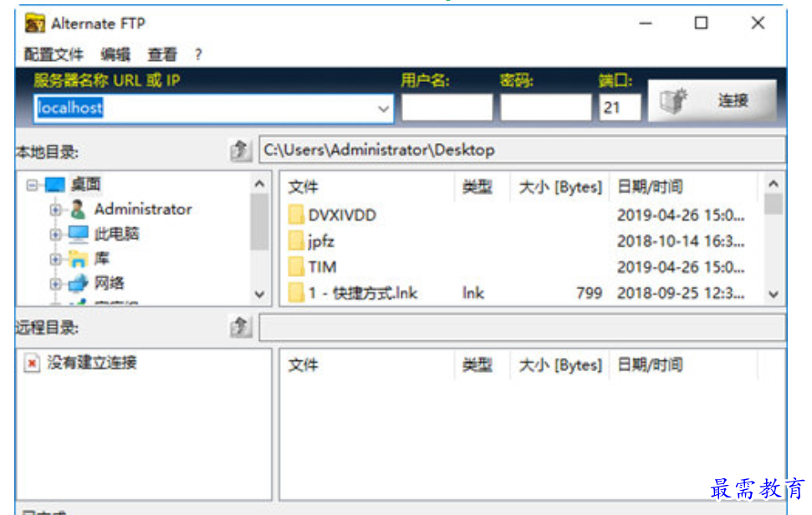Collapse the 桌面 tree node
This screenshot has height=515, width=812.
coord(32,185)
